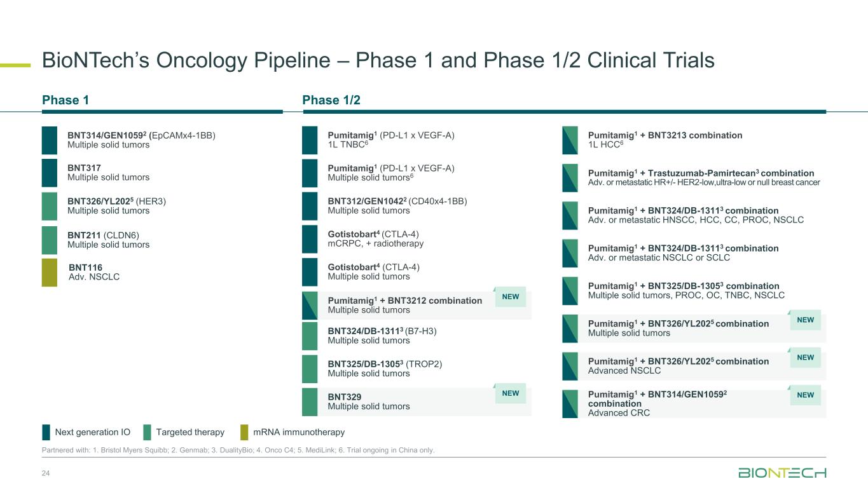Click the slide title about Oncology Pipeline
The height and width of the screenshot is (488, 868).
tap(378, 60)
